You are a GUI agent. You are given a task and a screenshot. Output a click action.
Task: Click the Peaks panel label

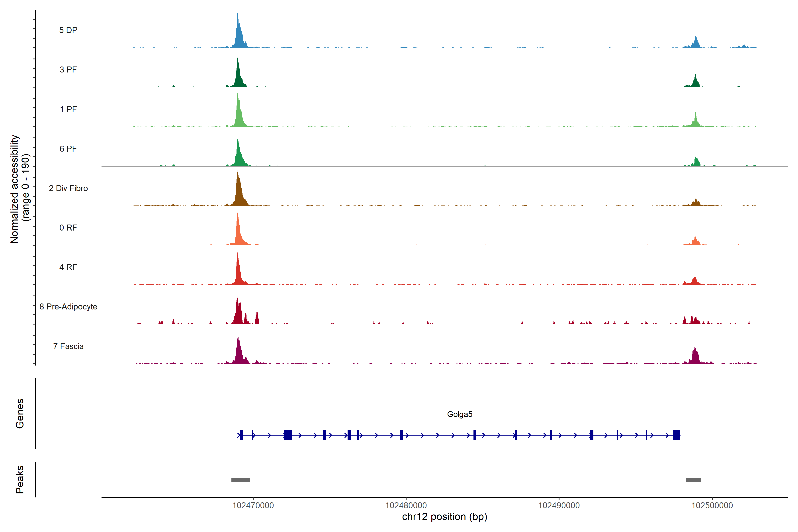coord(20,479)
